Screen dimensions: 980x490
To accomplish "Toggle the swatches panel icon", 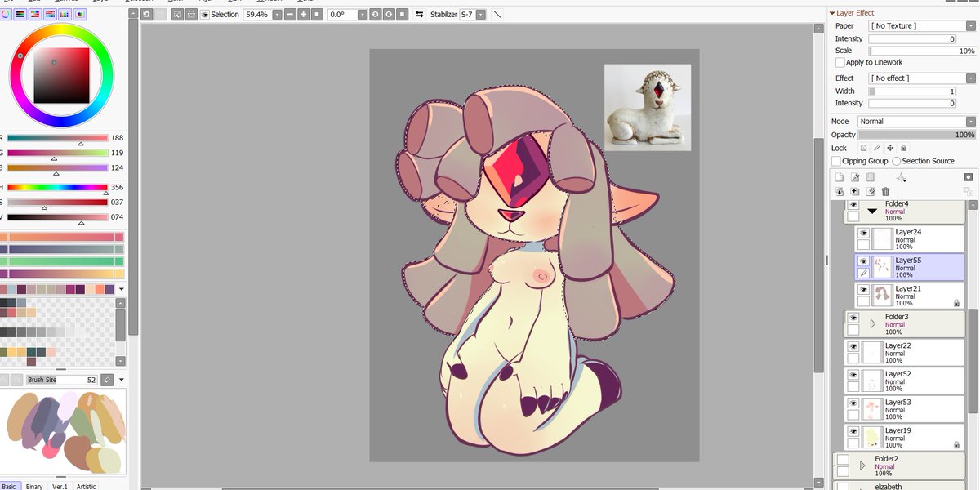I will tap(65, 14).
